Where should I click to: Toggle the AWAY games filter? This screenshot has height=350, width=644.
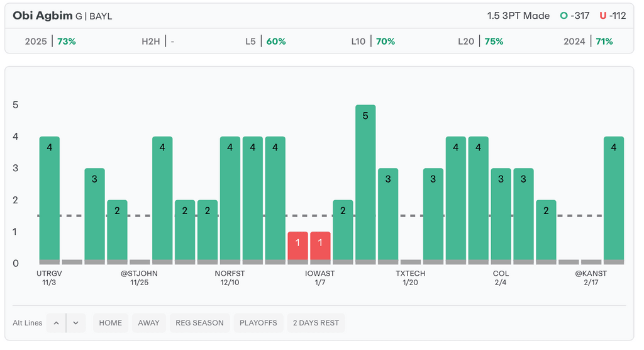(149, 323)
